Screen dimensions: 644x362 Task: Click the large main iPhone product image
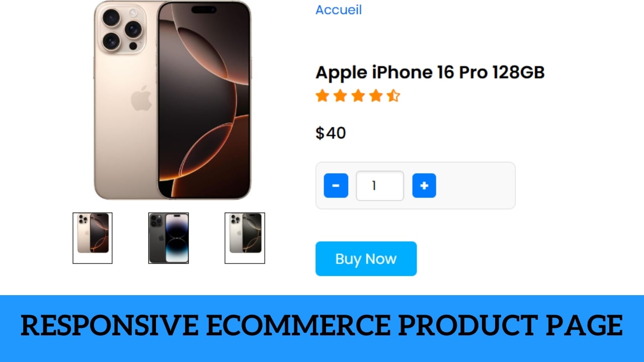[x=172, y=100]
